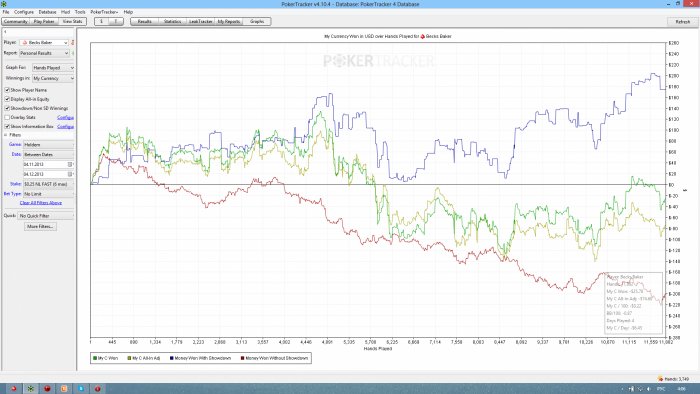Open the Quick filter dropdown
This screenshot has height=394, width=700.
pyautogui.click(x=46, y=216)
